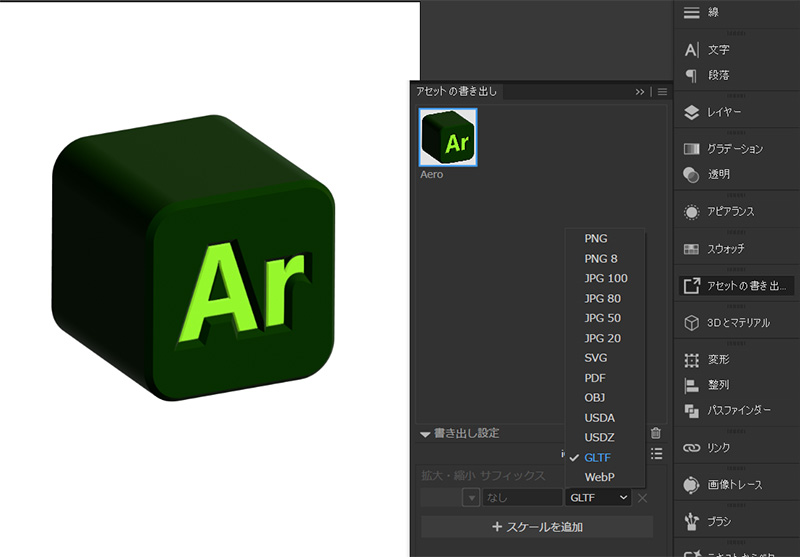The height and width of the screenshot is (557, 800).
Task: Open the レイヤー (Layers) panel icon
Action: (691, 112)
